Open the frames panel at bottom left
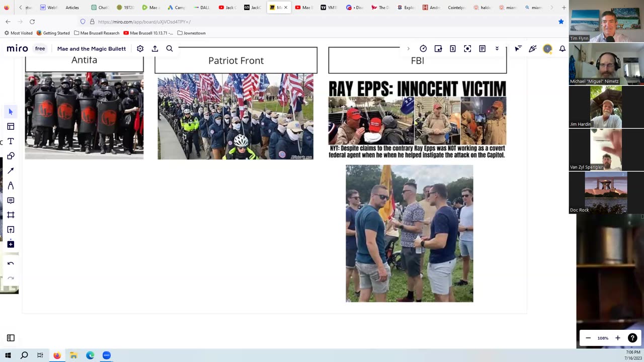Screen dimensions: 644x362 [x=11, y=338]
